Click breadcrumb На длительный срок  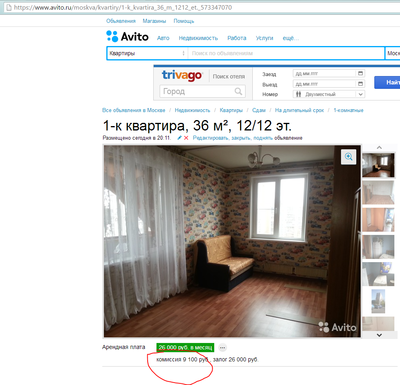coord(299,110)
